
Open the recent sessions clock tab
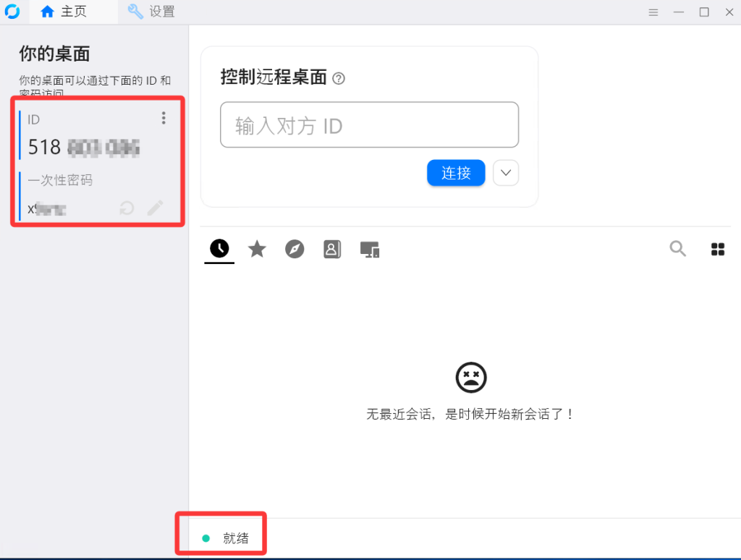coord(219,249)
